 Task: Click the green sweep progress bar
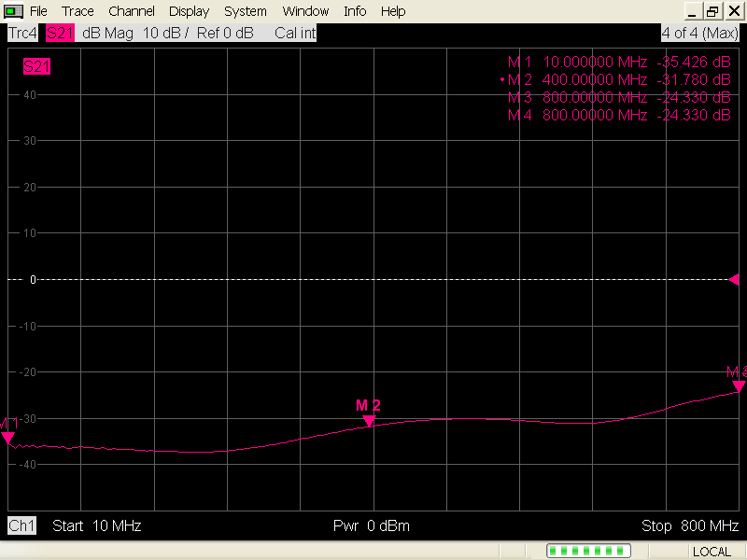pos(588,551)
